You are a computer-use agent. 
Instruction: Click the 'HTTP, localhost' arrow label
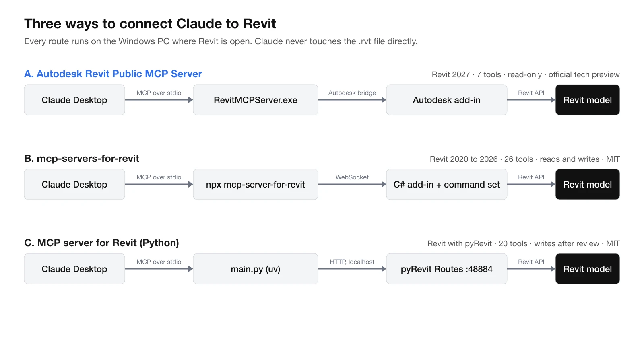coord(352,262)
